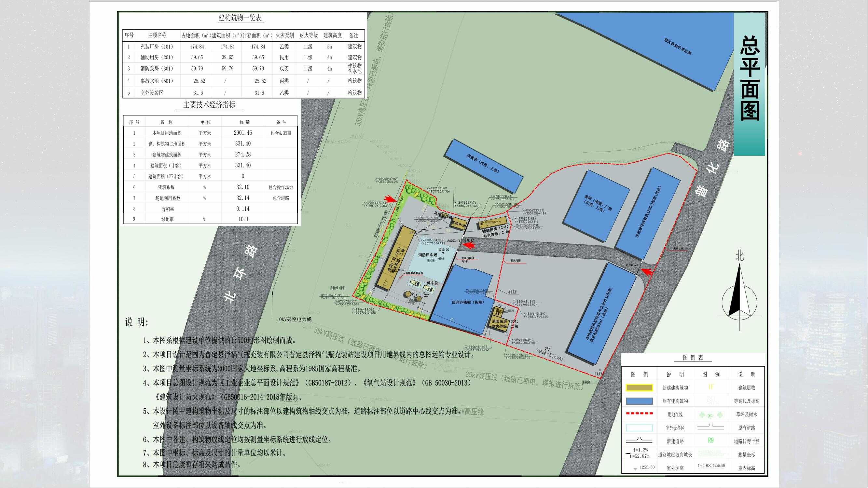Click the 草坪及树木 tree symbol in the legend
Screen dimensions: 868x488
[x=711, y=414]
